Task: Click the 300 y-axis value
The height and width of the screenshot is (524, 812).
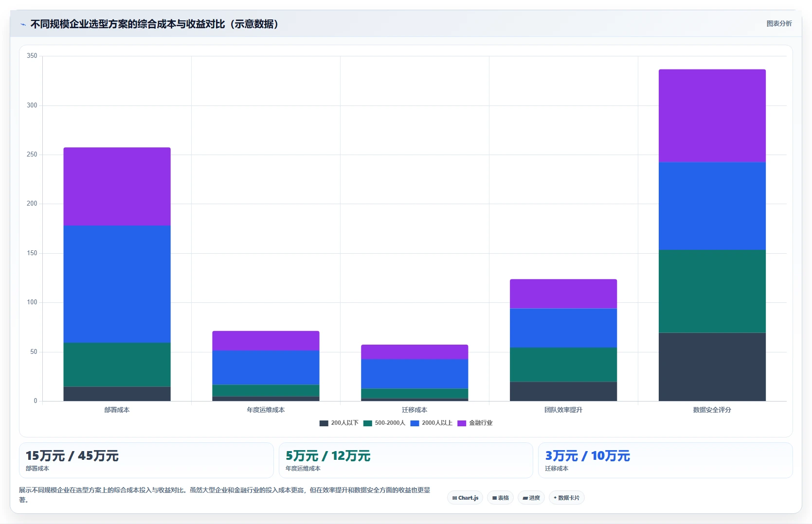Action: click(32, 105)
